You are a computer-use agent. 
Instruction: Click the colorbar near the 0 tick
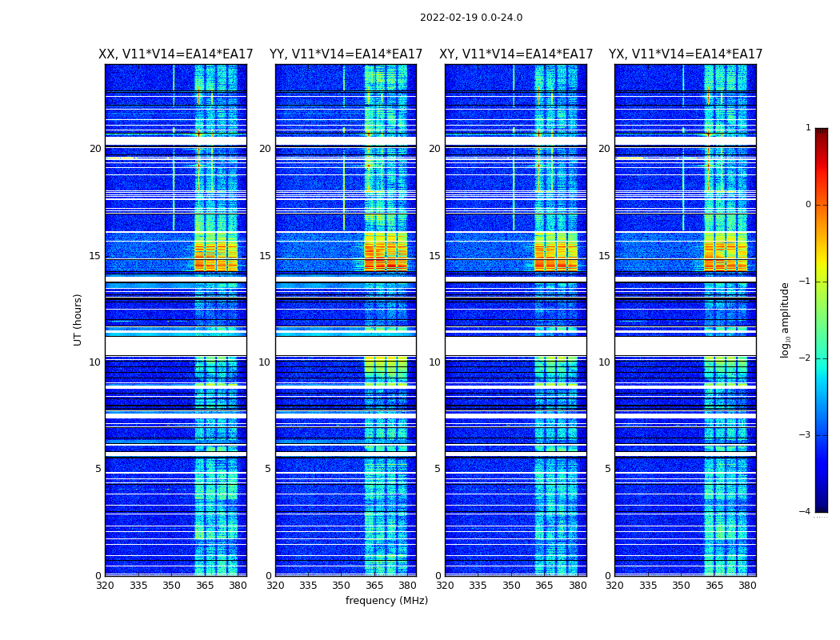coord(822,205)
